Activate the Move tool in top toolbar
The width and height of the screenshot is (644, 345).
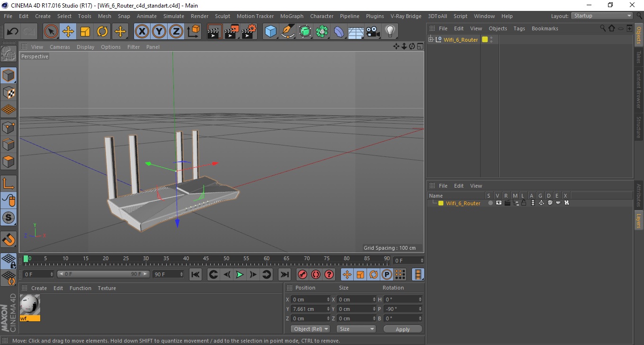[68, 32]
